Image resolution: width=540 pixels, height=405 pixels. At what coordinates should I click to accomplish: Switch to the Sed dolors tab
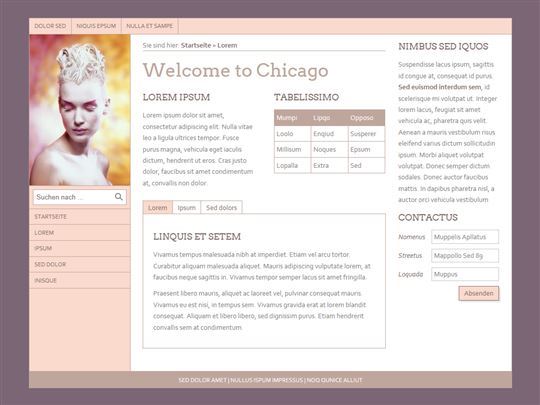coord(221,208)
